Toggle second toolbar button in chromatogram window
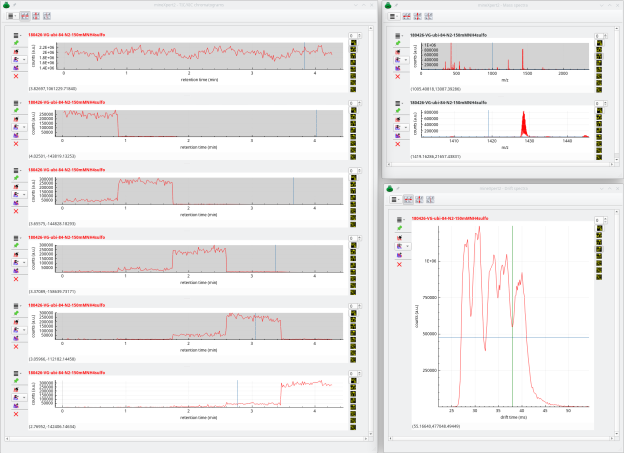Image resolution: width=624 pixels, height=453 pixels. pyautogui.click(x=25, y=18)
